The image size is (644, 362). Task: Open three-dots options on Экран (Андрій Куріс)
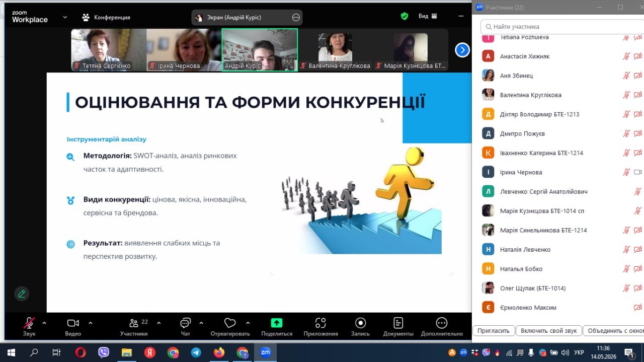coord(296,18)
